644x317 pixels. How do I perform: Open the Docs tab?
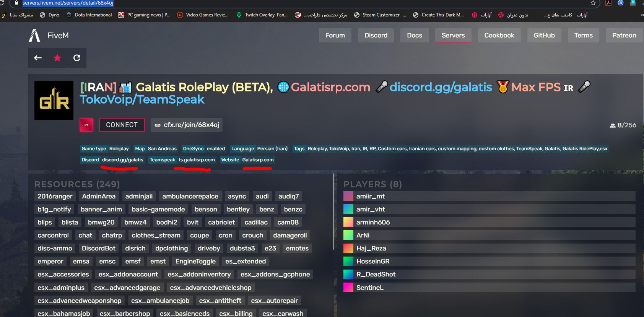415,35
